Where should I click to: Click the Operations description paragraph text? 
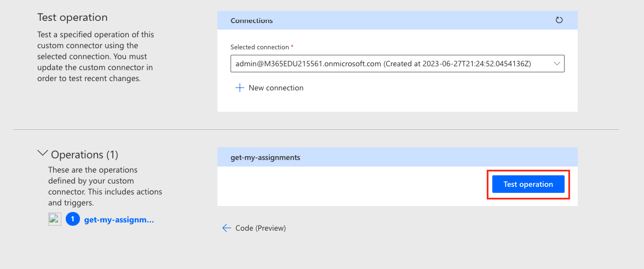tap(105, 186)
